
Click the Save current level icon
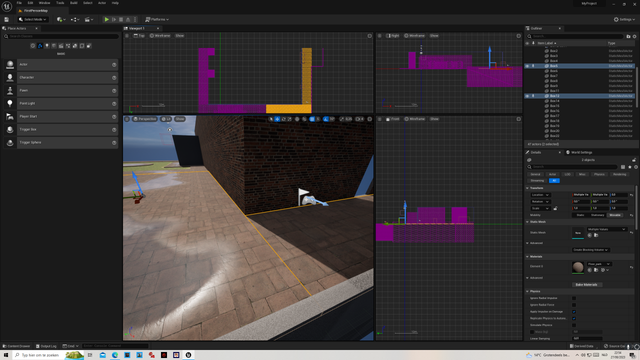6,19
